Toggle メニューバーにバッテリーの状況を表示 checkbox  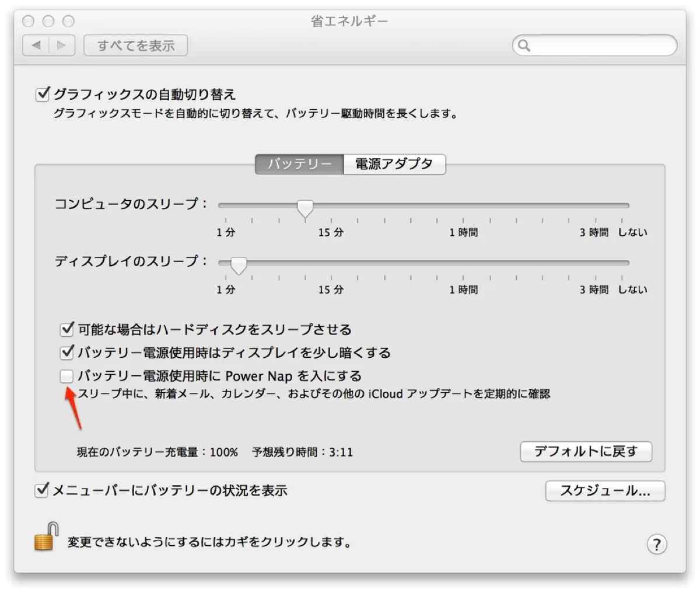pyautogui.click(x=41, y=490)
